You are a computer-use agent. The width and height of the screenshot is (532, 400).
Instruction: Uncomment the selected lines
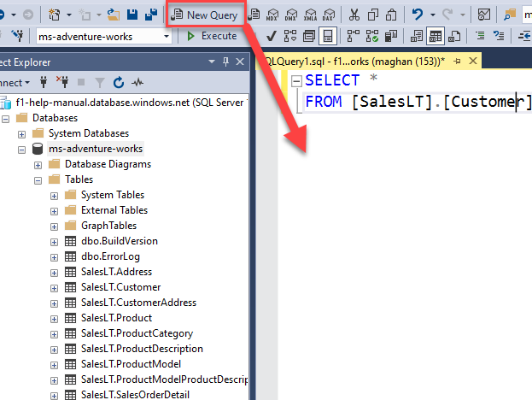click(499, 36)
